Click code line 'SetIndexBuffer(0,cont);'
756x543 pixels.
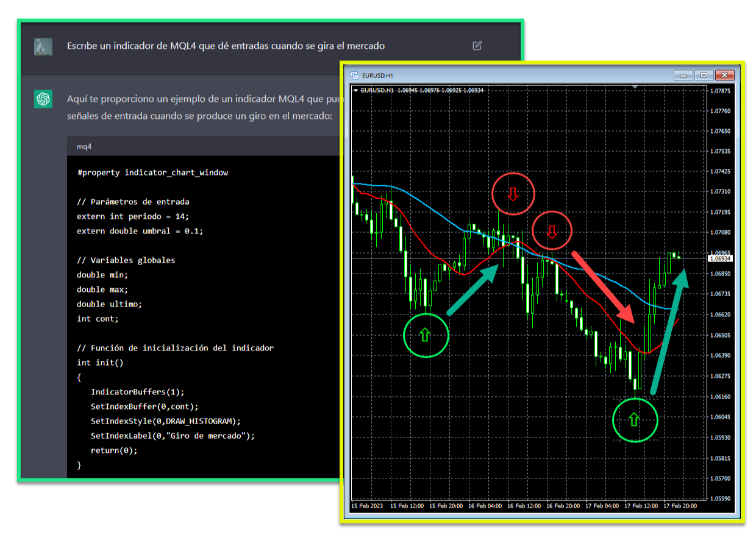tap(144, 406)
